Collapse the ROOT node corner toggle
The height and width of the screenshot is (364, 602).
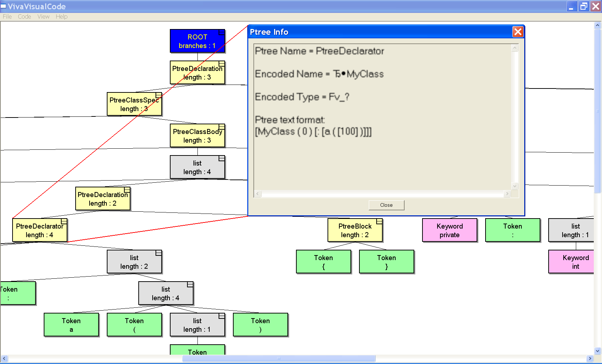pos(222,32)
